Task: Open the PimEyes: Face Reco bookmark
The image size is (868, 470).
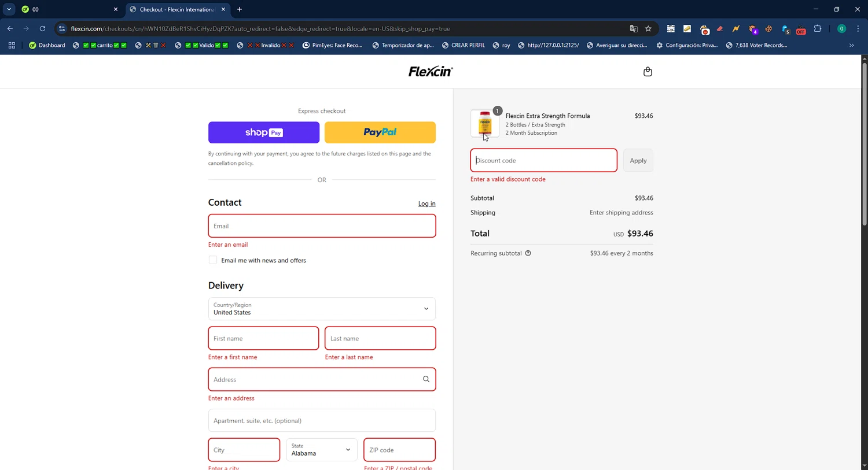Action: pos(333,45)
